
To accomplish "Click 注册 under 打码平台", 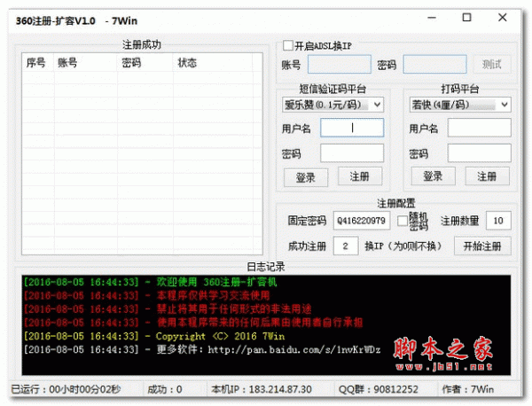I will [x=487, y=176].
